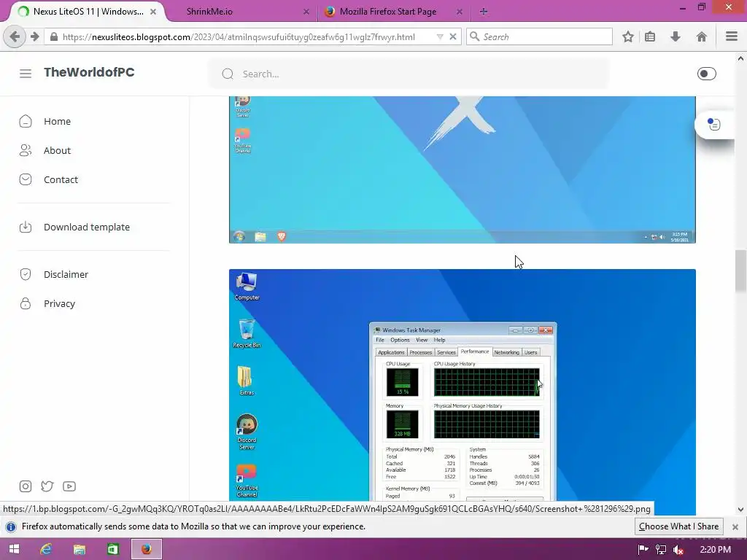Open the Contact sidebar link
This screenshot has width=747, height=560.
(61, 179)
